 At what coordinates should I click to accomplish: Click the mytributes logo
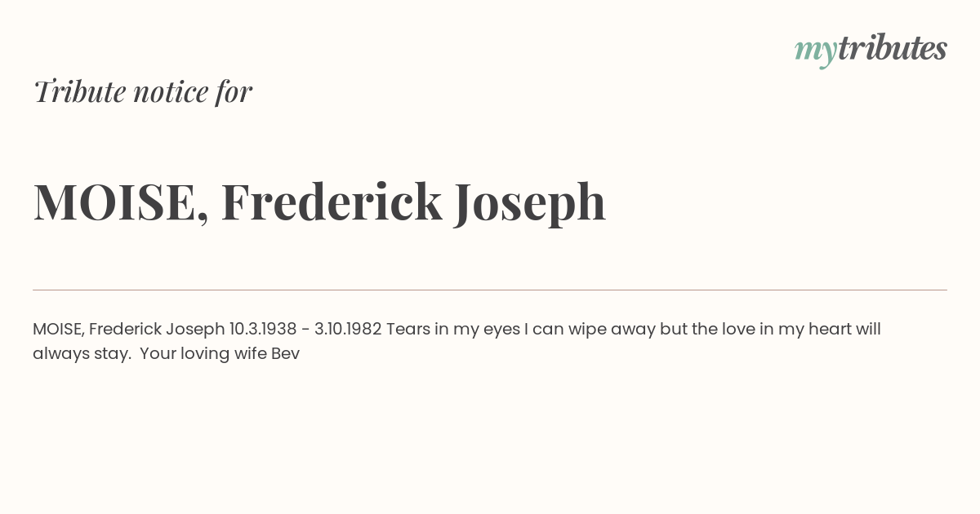click(x=871, y=49)
